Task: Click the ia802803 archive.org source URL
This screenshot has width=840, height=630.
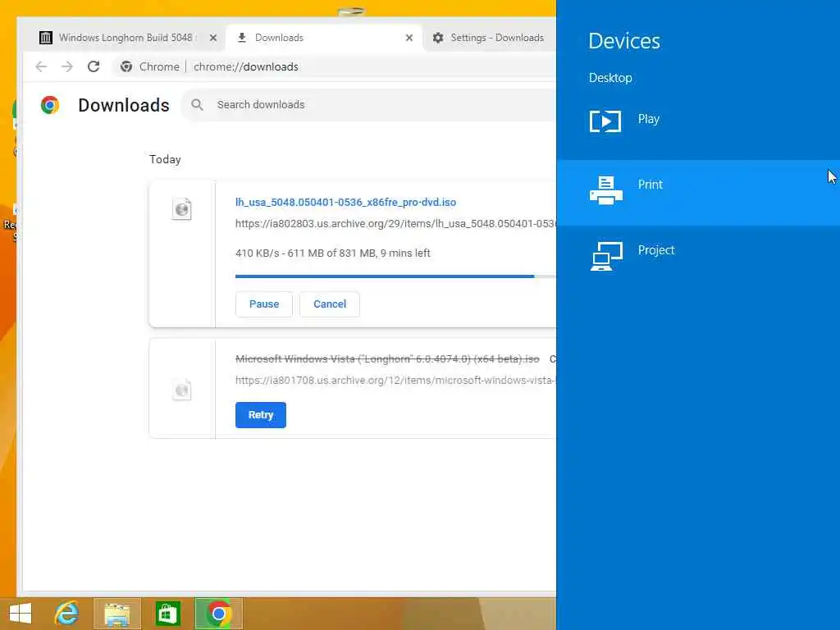Action: coord(395,224)
